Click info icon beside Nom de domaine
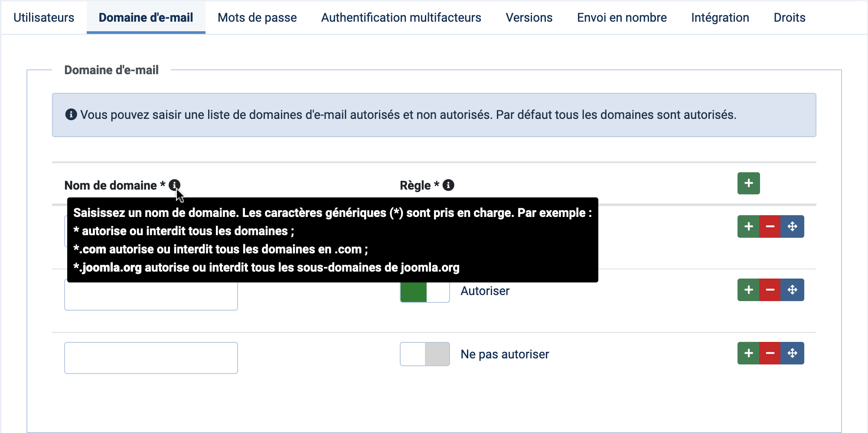The height and width of the screenshot is (433, 868). [174, 185]
